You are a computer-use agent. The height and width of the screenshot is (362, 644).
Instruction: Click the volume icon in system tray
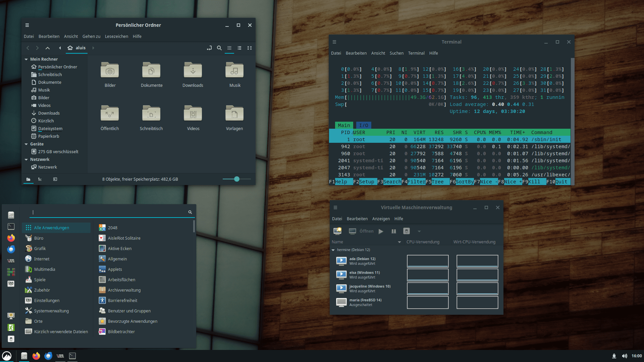pyautogui.click(x=625, y=356)
